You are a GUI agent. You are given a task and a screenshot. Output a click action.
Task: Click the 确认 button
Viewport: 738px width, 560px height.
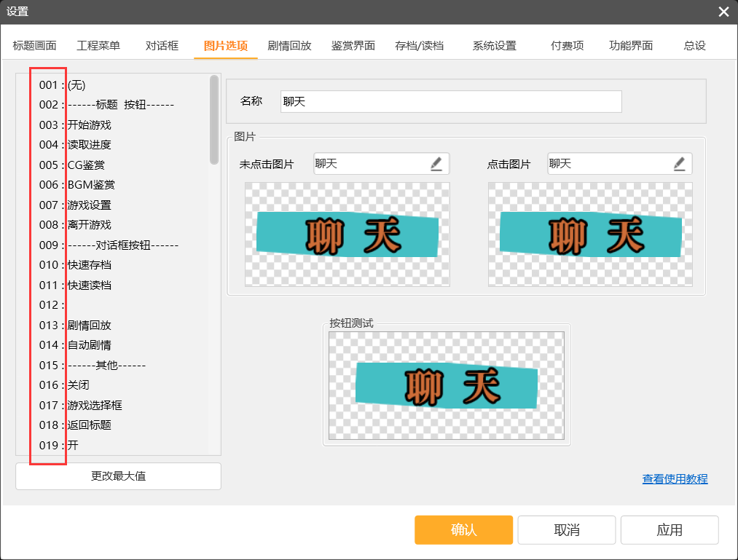[x=463, y=530]
